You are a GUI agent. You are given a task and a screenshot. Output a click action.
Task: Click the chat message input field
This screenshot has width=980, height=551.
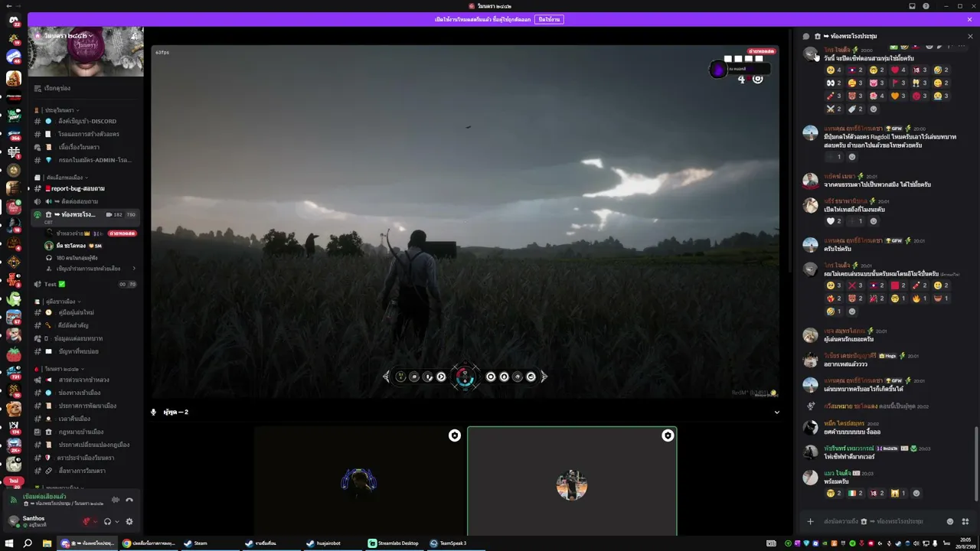(x=880, y=521)
